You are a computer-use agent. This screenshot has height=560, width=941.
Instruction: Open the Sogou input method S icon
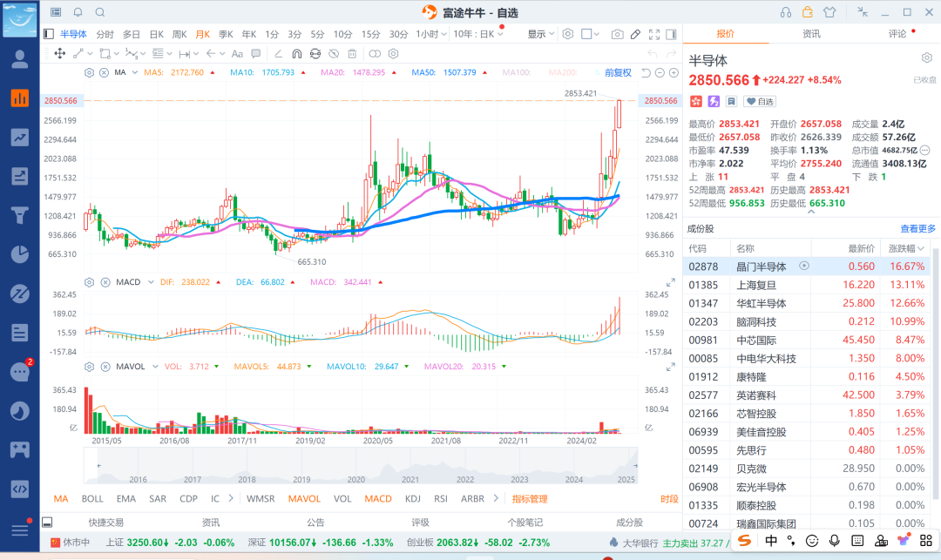pyautogui.click(x=744, y=541)
